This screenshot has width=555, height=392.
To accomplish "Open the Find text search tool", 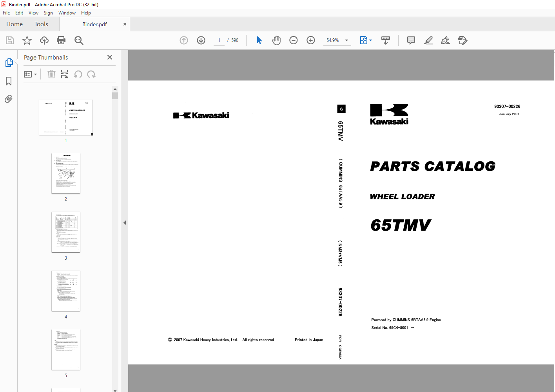I will [79, 40].
